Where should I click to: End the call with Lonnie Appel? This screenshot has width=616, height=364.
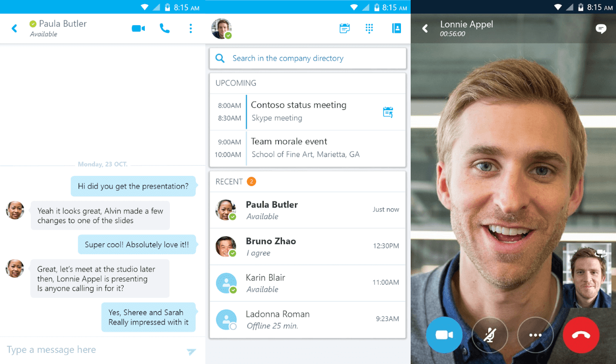coord(581,335)
